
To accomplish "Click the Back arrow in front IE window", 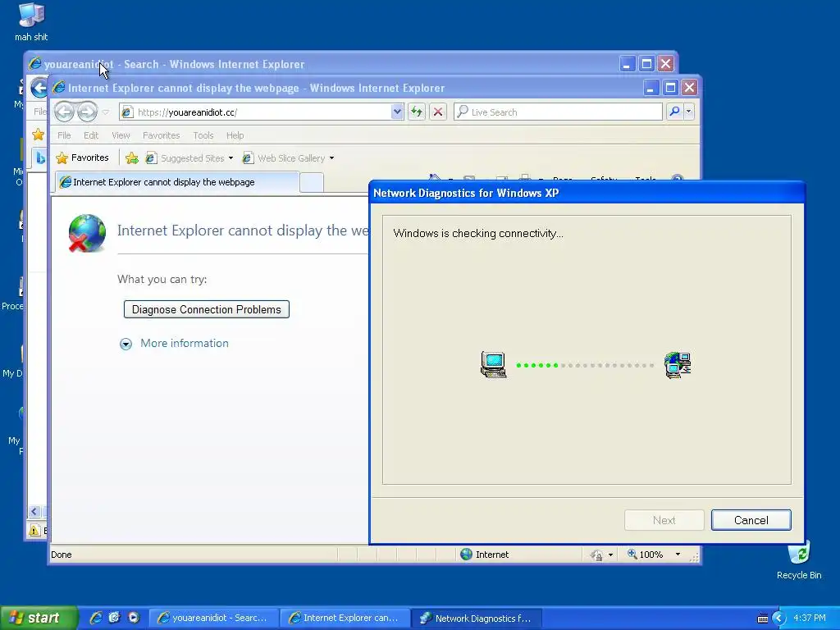I will tap(64, 112).
